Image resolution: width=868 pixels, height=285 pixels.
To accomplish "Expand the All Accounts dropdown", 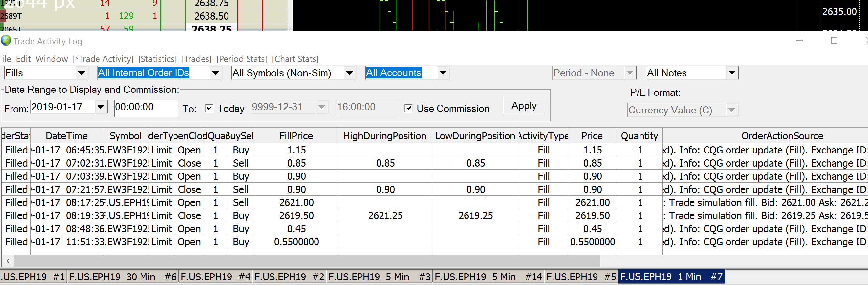I will click(x=443, y=73).
